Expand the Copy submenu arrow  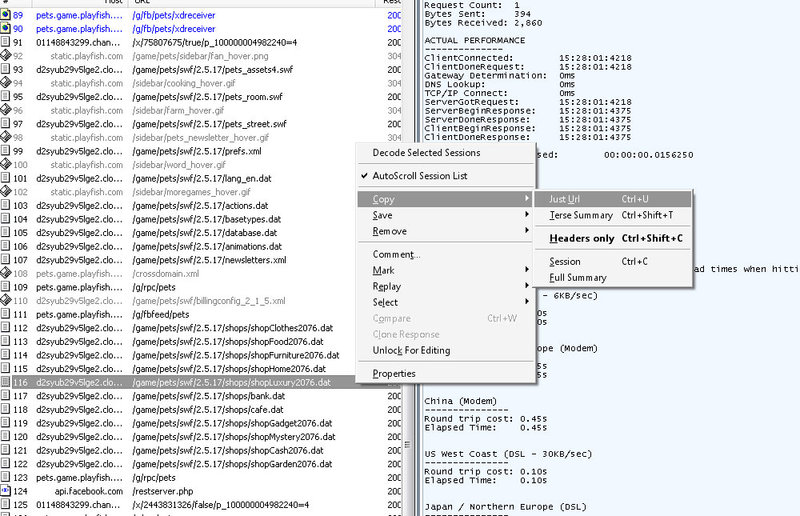527,199
